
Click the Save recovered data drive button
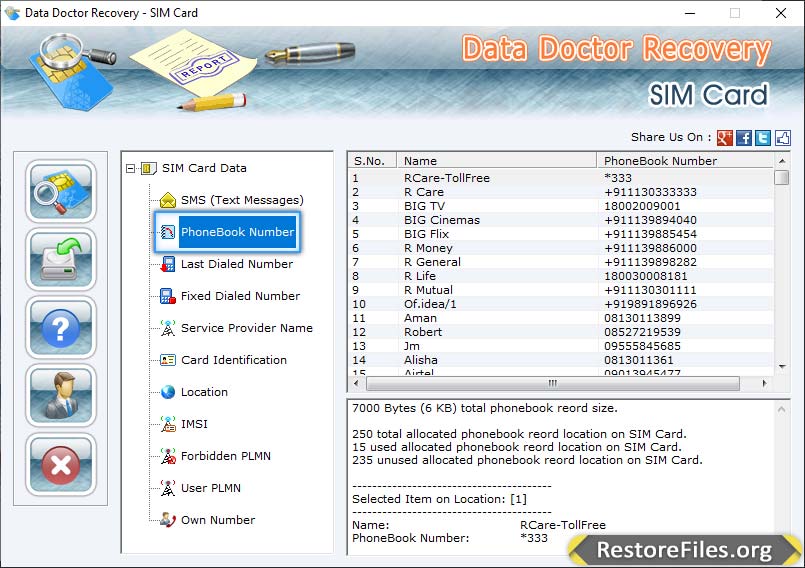point(61,259)
